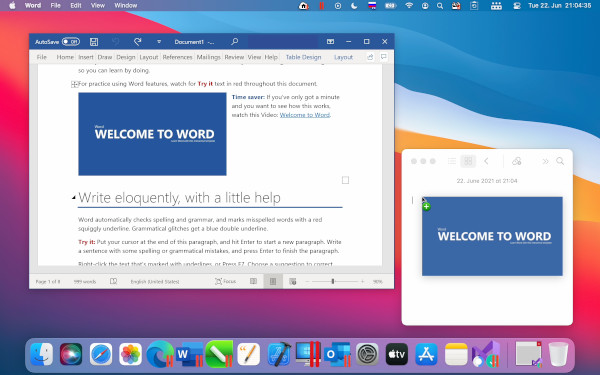The width and height of the screenshot is (600, 375).
Task: Switch to Web Layout view icon
Action: pyautogui.click(x=293, y=281)
